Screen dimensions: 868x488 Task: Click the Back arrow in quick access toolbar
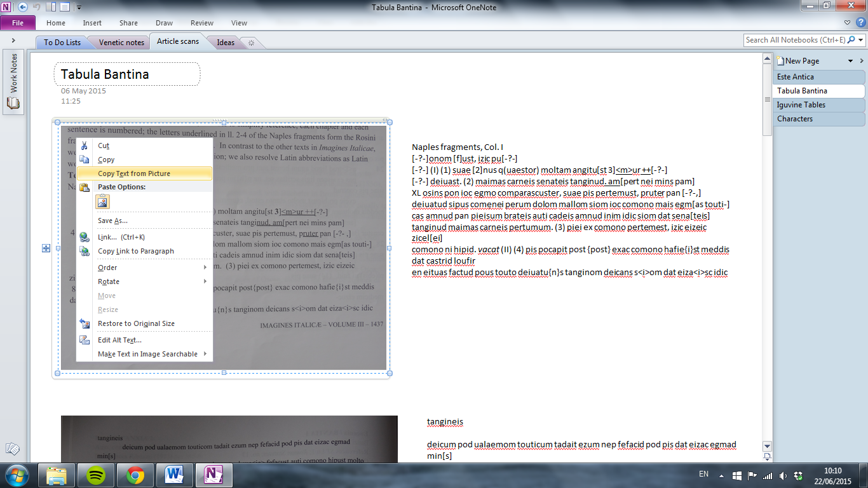[23, 7]
